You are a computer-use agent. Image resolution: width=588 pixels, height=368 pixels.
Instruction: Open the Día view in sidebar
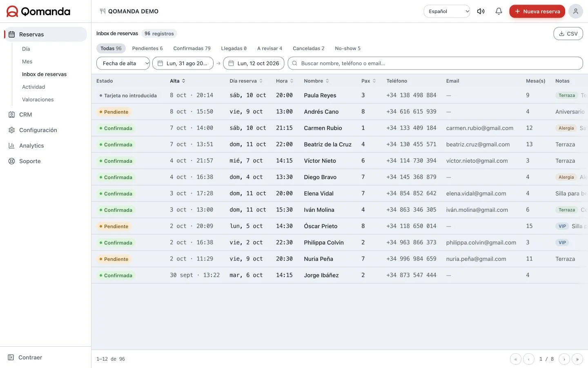(26, 49)
